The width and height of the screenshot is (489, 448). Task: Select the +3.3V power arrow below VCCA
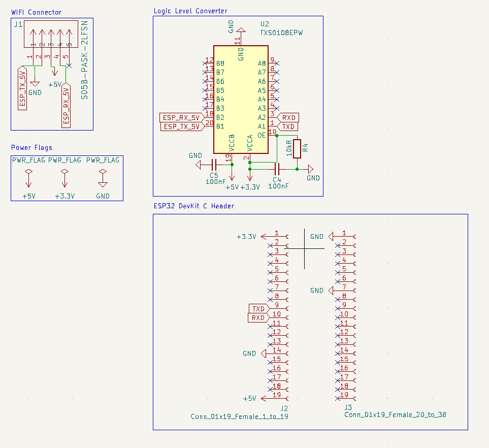pos(250,177)
